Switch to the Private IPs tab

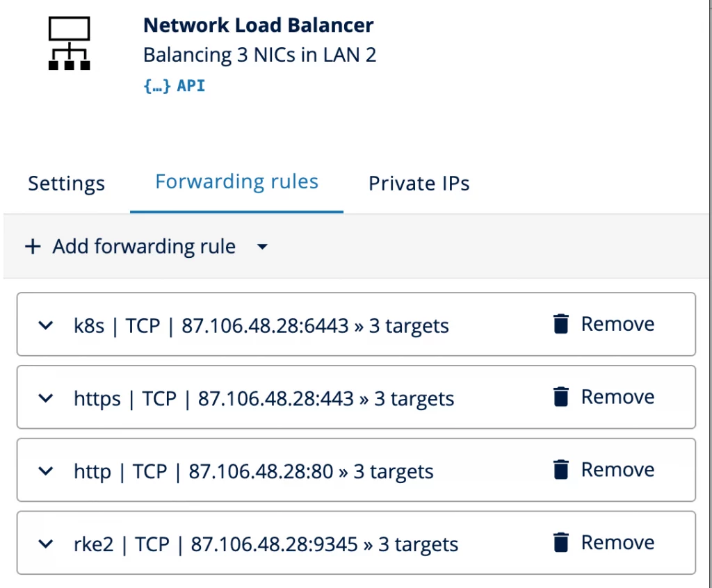point(419,183)
